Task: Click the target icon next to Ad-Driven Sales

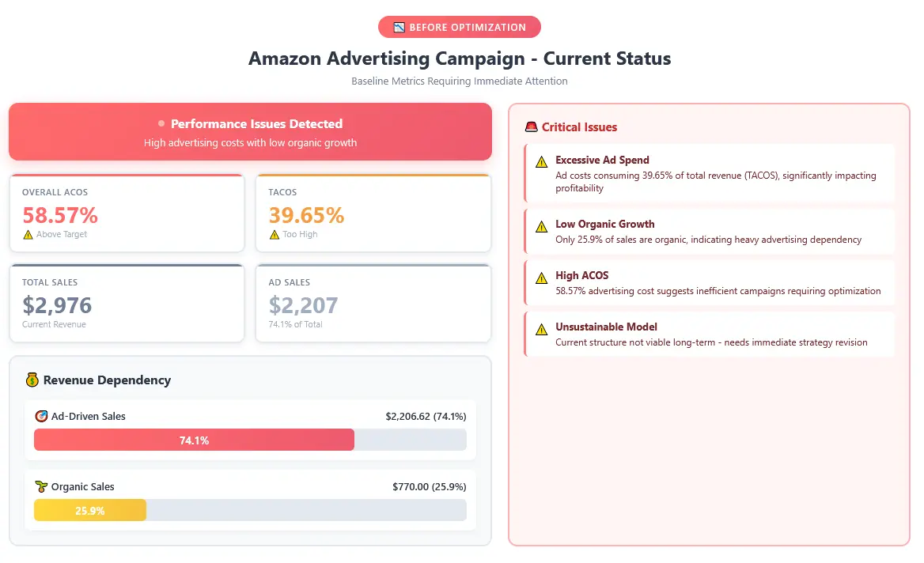Action: coord(42,416)
